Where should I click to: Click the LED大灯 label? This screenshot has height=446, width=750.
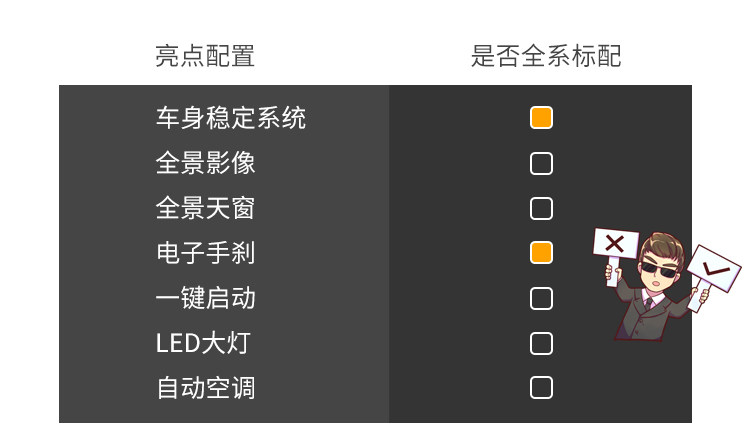coord(203,343)
